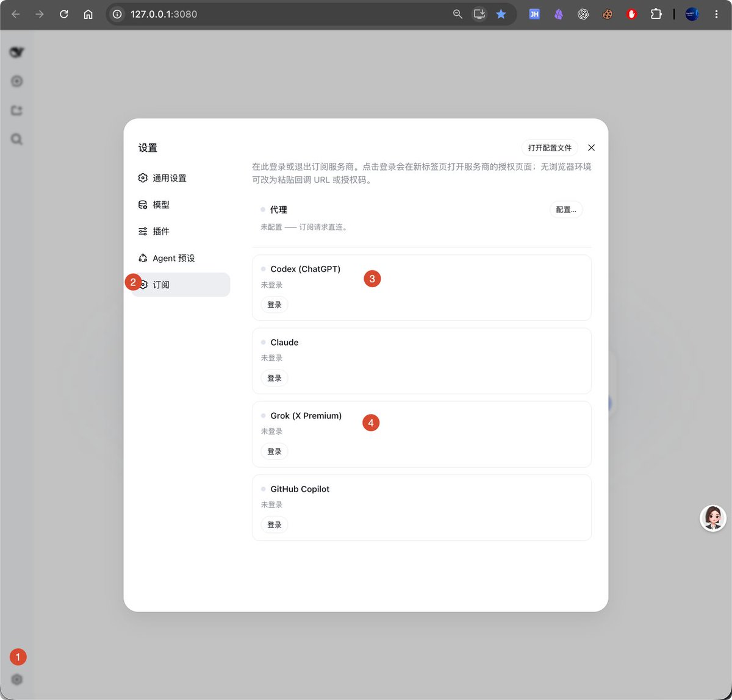Open the settings gear in app sidebar
The width and height of the screenshot is (732, 700).
[17, 679]
